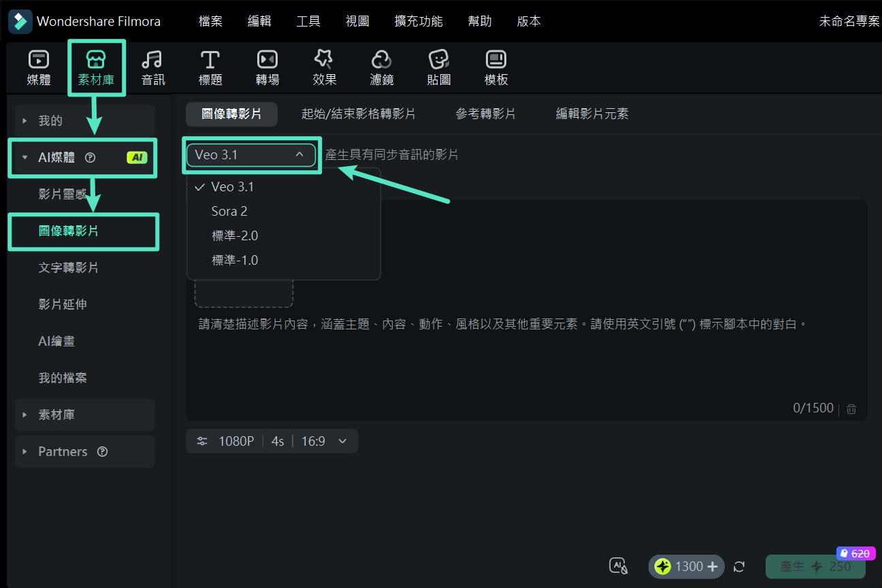Open the 標題 titles panel

pyautogui.click(x=210, y=67)
